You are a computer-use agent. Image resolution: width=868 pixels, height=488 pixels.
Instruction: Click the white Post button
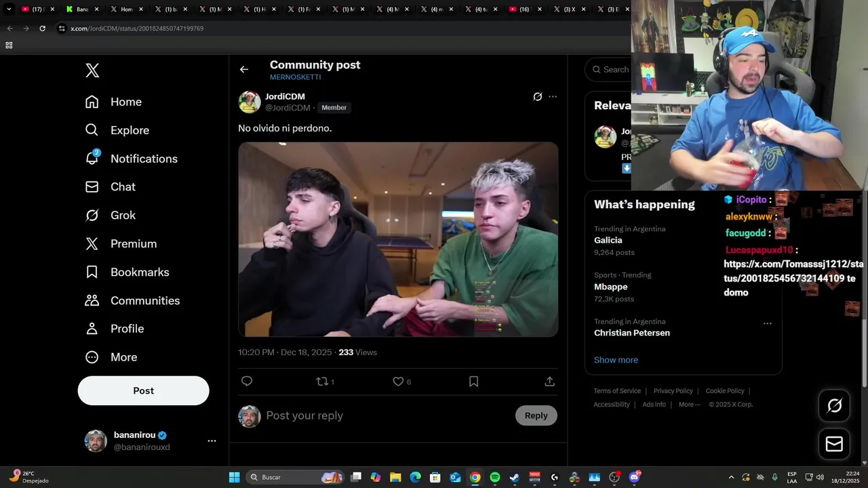click(x=143, y=390)
